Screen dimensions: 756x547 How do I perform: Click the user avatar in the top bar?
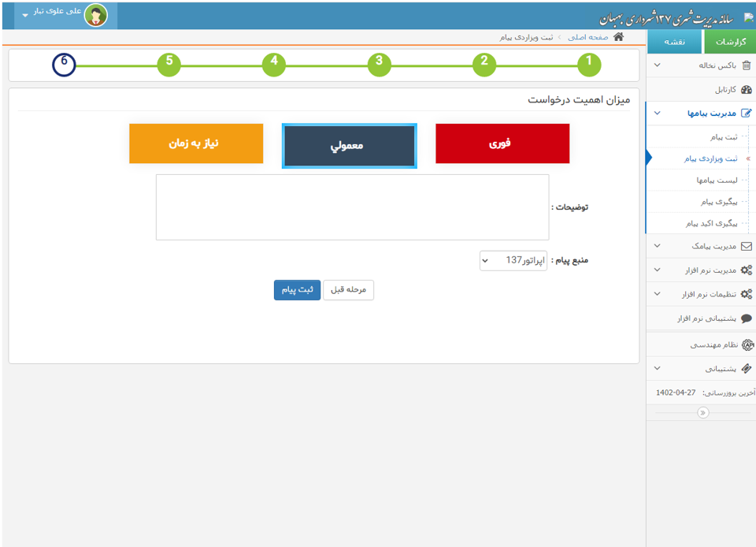tap(96, 15)
